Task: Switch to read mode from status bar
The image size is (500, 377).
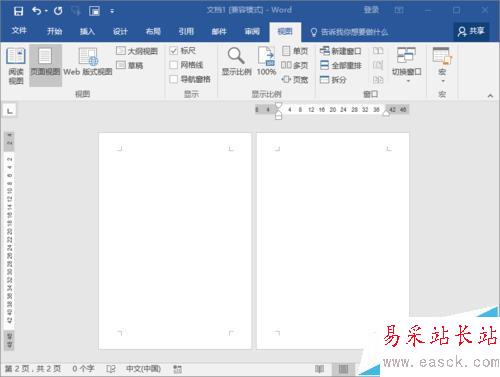Action: (x=320, y=369)
